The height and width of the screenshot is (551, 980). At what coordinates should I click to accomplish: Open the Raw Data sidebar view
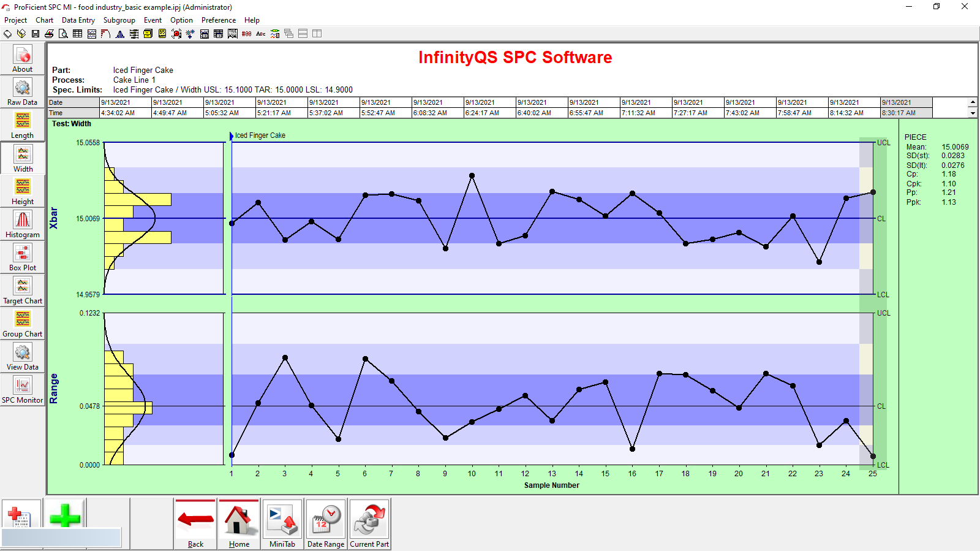(23, 92)
